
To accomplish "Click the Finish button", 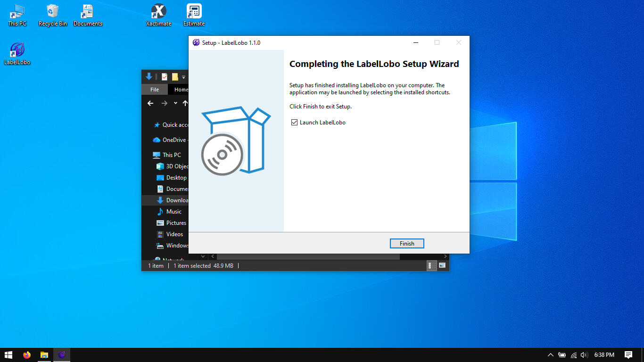I will coord(407,244).
